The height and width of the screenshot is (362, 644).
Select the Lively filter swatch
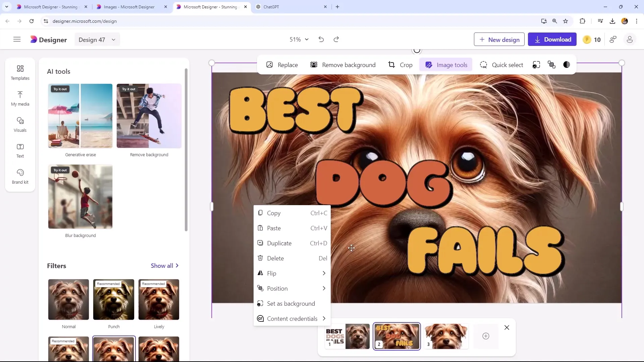coord(159,300)
